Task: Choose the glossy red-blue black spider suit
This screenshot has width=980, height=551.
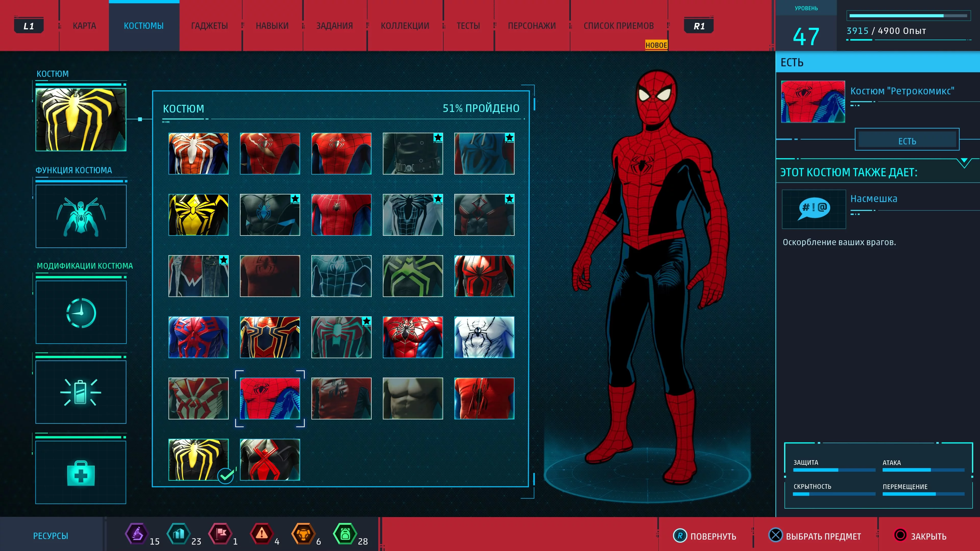Action: (413, 337)
